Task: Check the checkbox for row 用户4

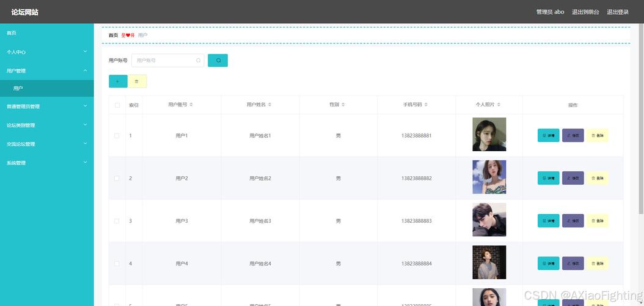Action: pos(117,264)
